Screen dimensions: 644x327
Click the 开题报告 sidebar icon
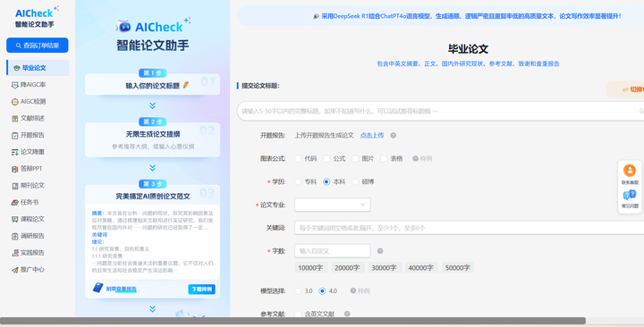(x=15, y=135)
